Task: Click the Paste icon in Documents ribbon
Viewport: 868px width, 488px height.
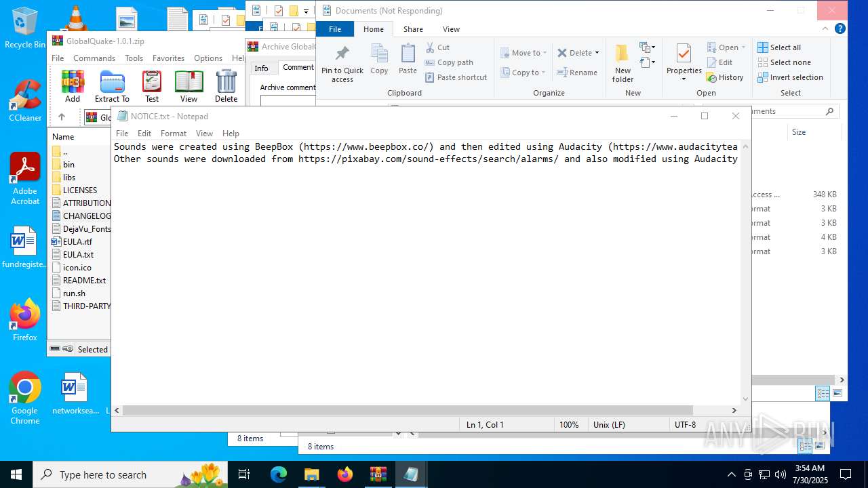Action: tap(408, 60)
